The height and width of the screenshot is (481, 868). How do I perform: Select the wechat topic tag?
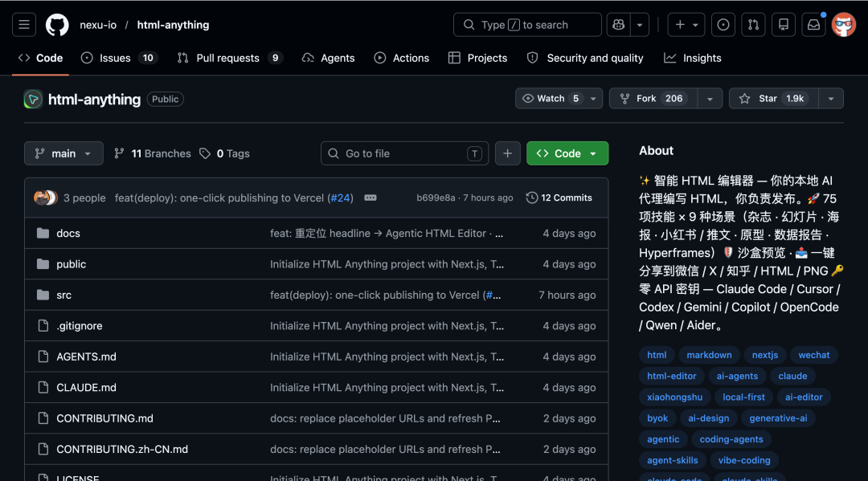click(x=813, y=355)
